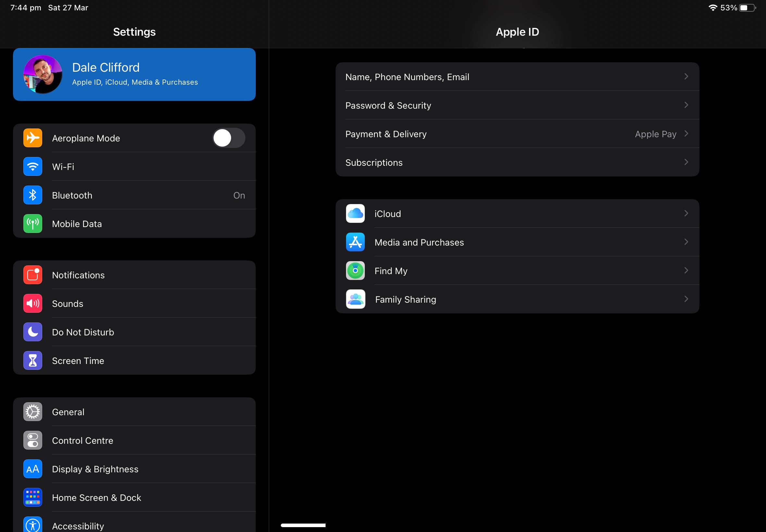Tap the Screen Time hourglass icon
The width and height of the screenshot is (766, 532).
pyautogui.click(x=33, y=361)
